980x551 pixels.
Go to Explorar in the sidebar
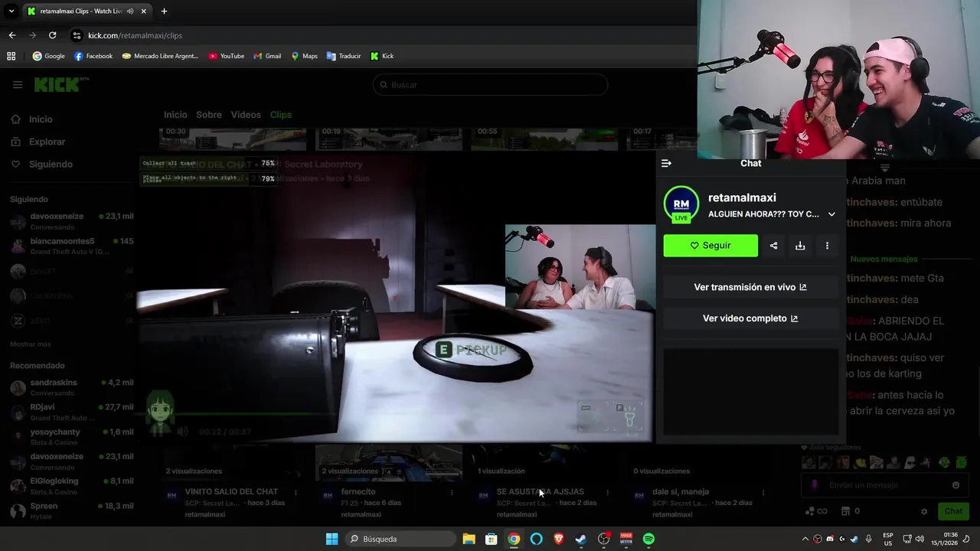(38, 142)
